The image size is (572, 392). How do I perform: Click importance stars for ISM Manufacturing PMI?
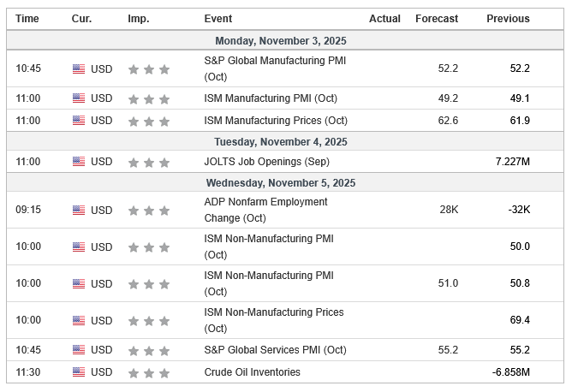coord(149,98)
